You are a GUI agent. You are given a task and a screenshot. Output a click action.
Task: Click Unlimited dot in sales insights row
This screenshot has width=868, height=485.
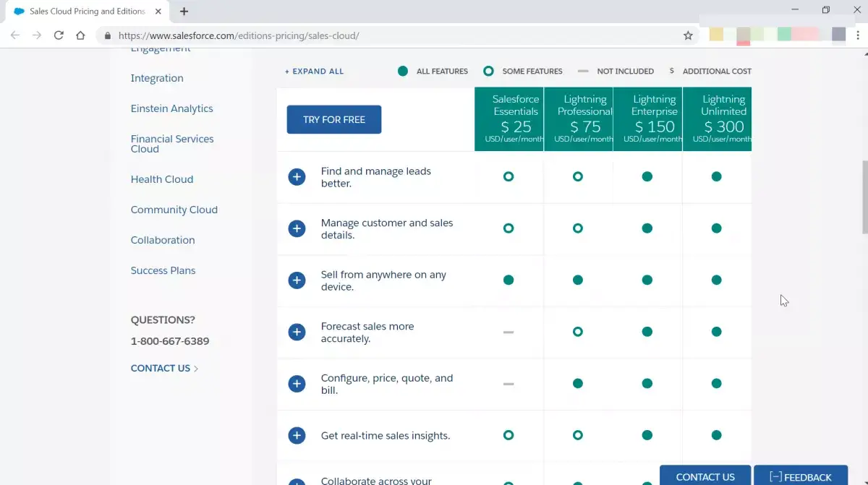(x=716, y=435)
